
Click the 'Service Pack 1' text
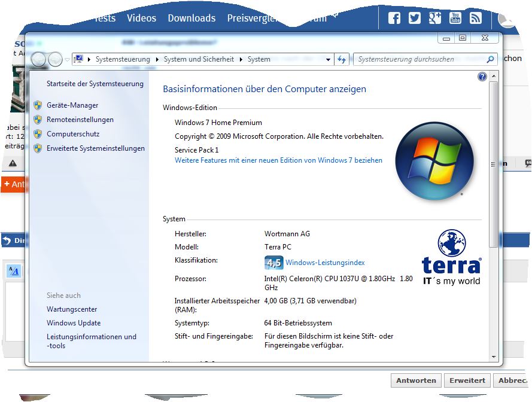pos(196,150)
